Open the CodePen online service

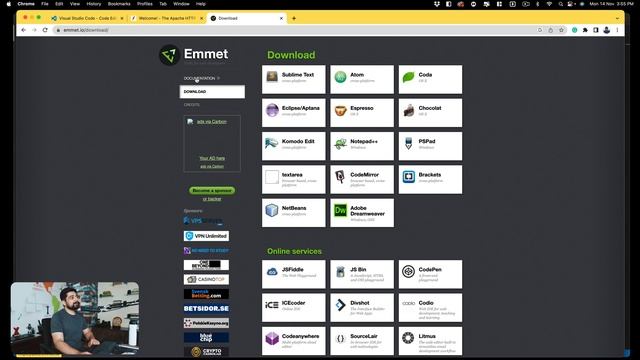coord(430,274)
